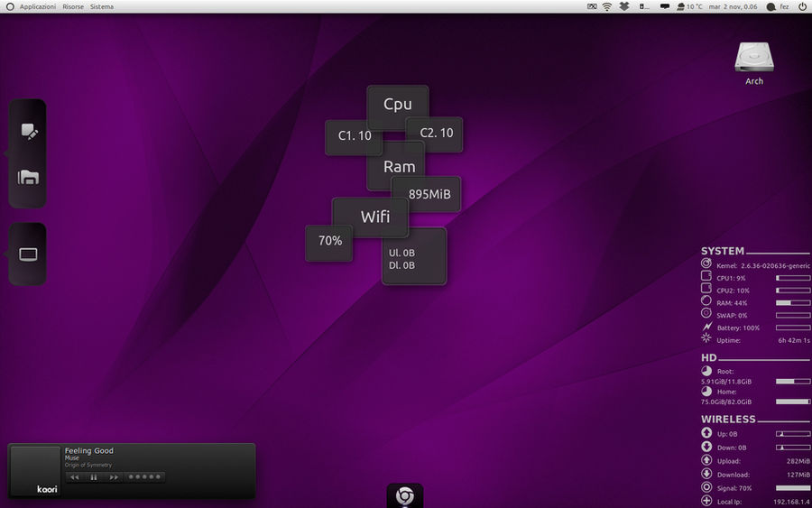This screenshot has height=508, width=812.
Task: Click the C1. 10 tile
Action: click(x=355, y=137)
